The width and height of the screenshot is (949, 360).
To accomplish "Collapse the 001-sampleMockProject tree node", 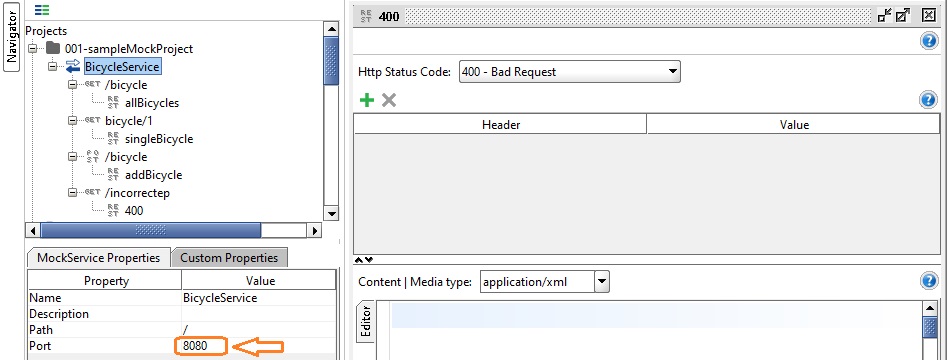I will click(x=33, y=48).
